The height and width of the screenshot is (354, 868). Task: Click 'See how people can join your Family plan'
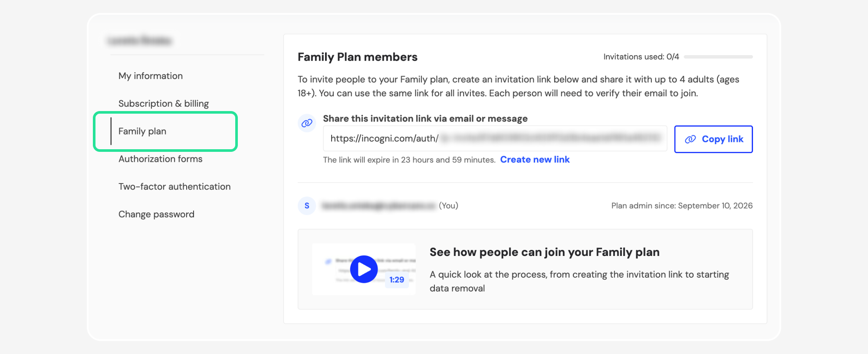tap(545, 252)
